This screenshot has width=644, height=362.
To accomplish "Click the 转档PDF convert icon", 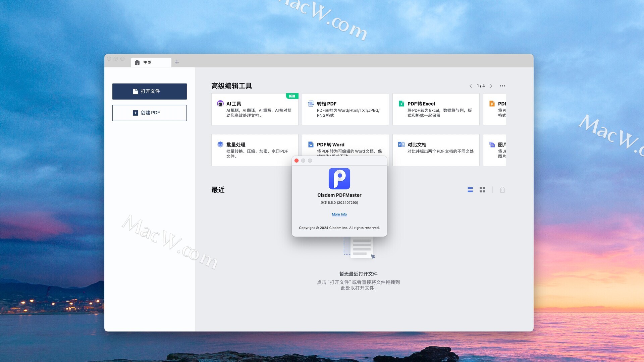I will 311,104.
